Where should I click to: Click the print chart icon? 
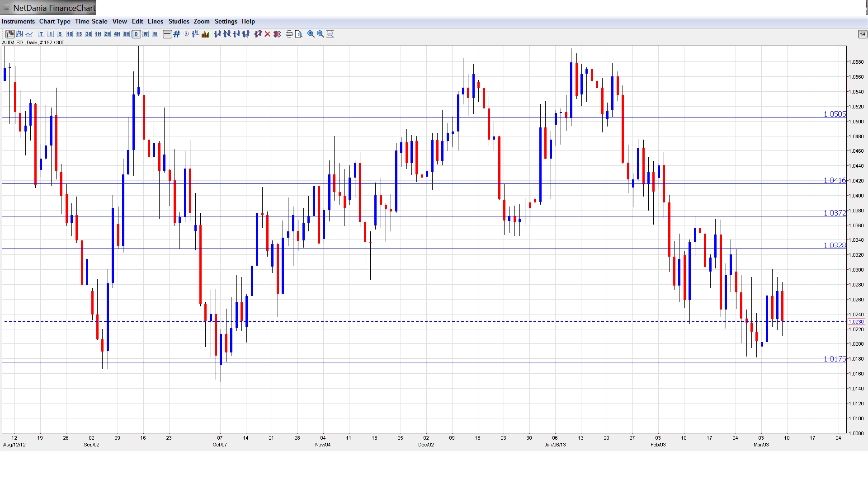click(x=289, y=34)
